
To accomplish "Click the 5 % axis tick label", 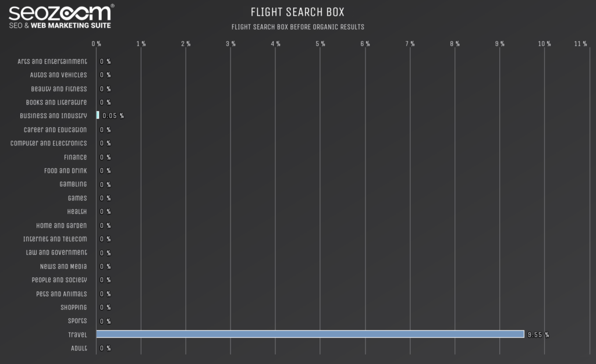I will click(x=321, y=44).
